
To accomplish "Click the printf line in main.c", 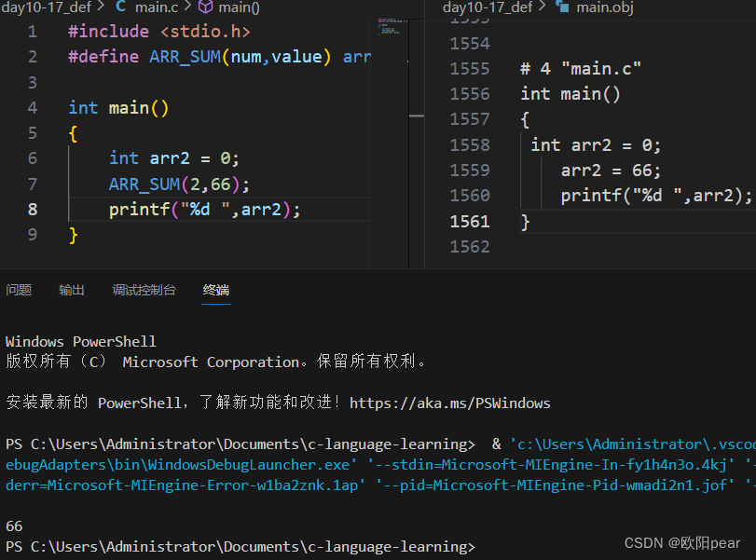I will click(204, 209).
